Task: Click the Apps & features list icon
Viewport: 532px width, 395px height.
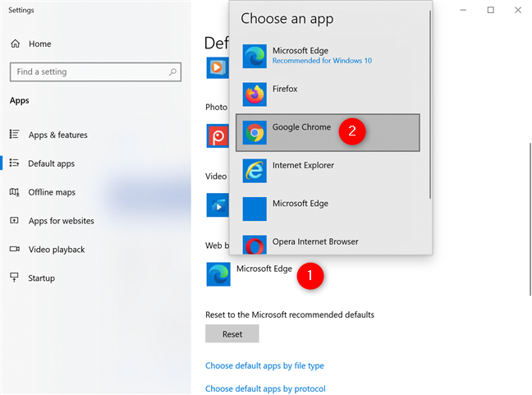Action: click(x=14, y=135)
